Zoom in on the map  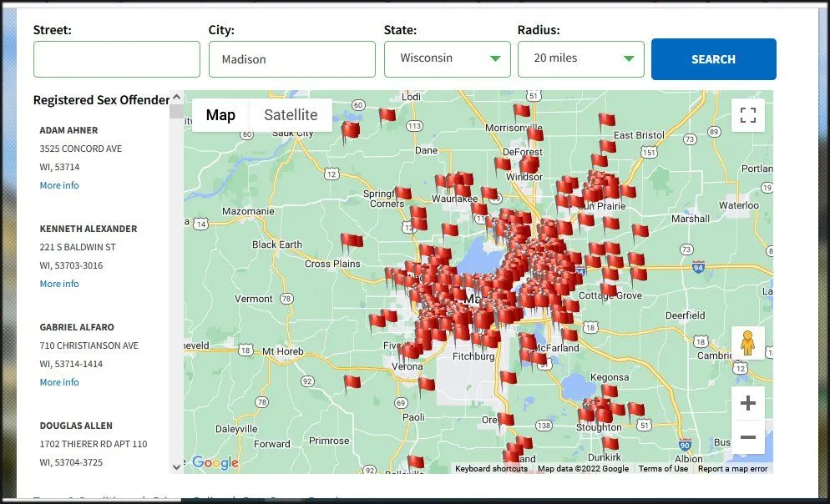click(747, 404)
